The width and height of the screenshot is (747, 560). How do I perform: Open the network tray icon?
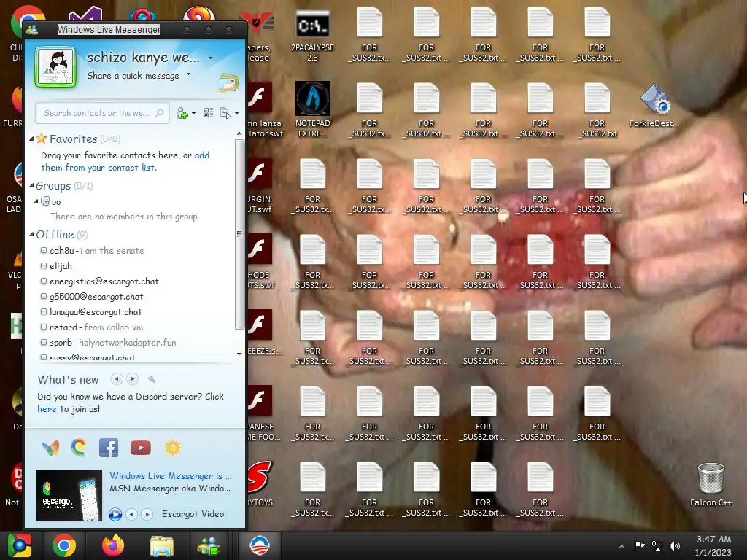coord(657,545)
